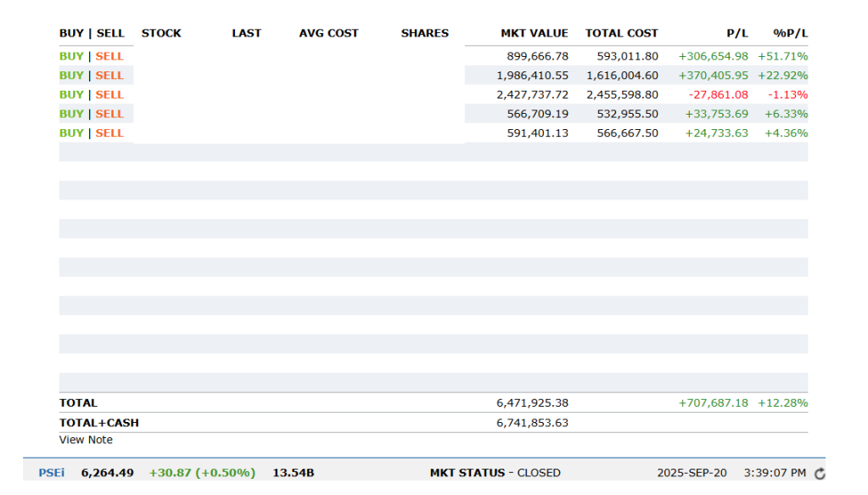The image size is (868, 495).
Task: Click the MKT VALUE column header
Action: point(535,33)
